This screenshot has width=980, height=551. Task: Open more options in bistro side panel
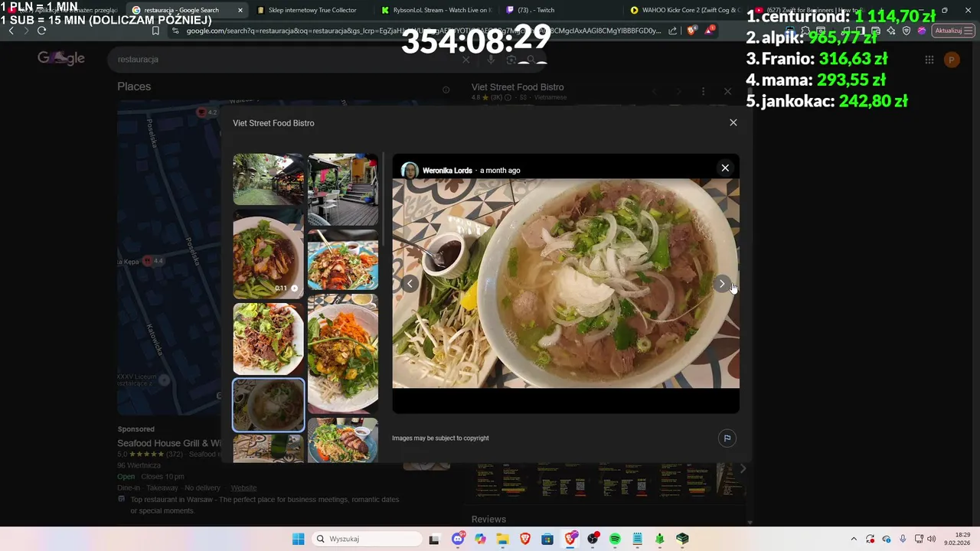click(x=703, y=91)
